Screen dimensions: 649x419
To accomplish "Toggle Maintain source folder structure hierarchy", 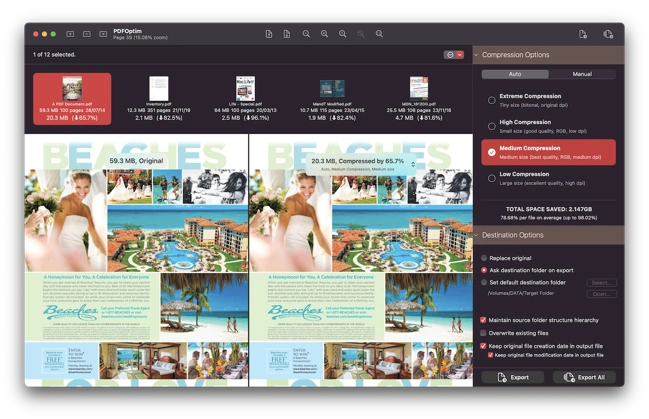I will coord(483,320).
